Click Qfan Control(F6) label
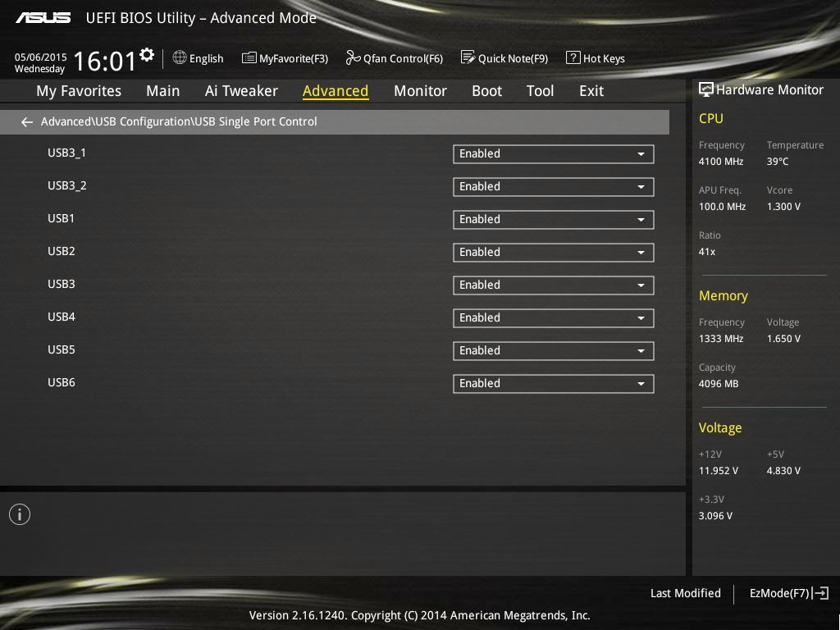Viewport: 840px width, 630px height. click(403, 58)
